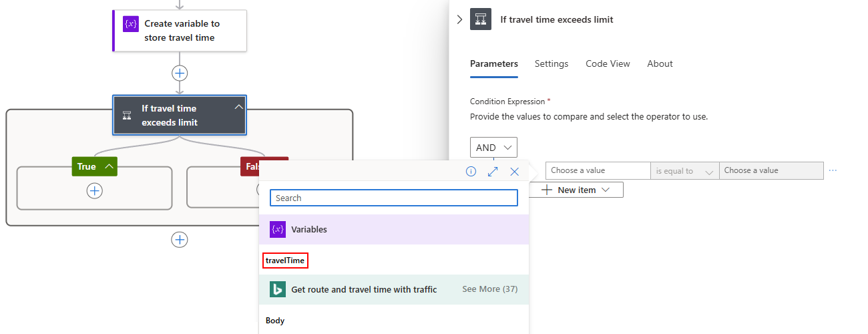The image size is (868, 334).
Task: Switch to the Code View tab
Action: click(608, 63)
